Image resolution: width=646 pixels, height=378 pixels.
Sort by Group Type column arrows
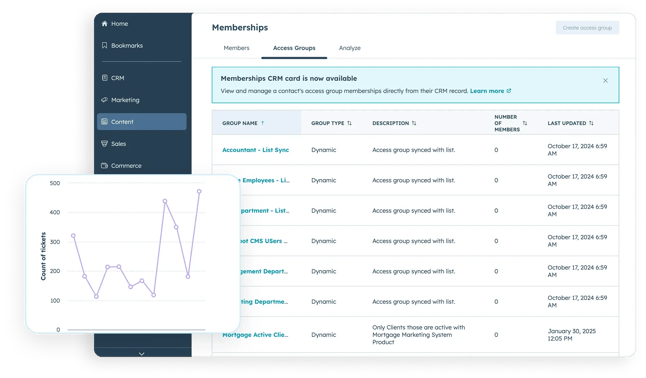[x=349, y=123]
